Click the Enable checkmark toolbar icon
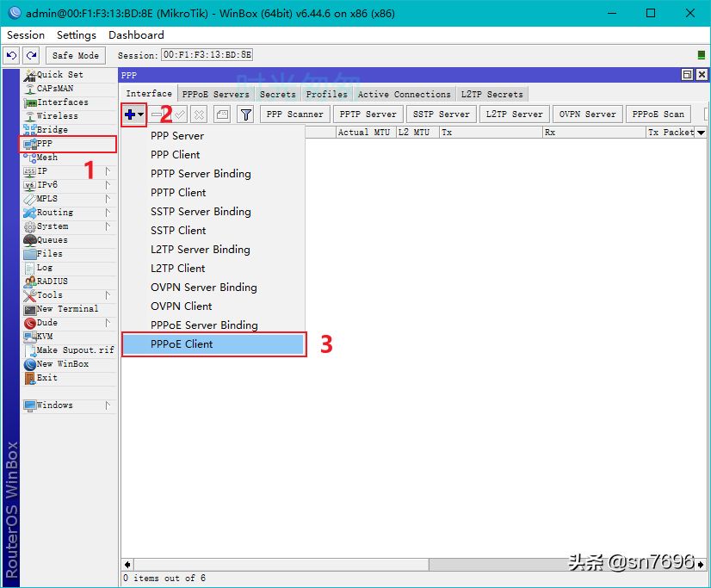 180,115
